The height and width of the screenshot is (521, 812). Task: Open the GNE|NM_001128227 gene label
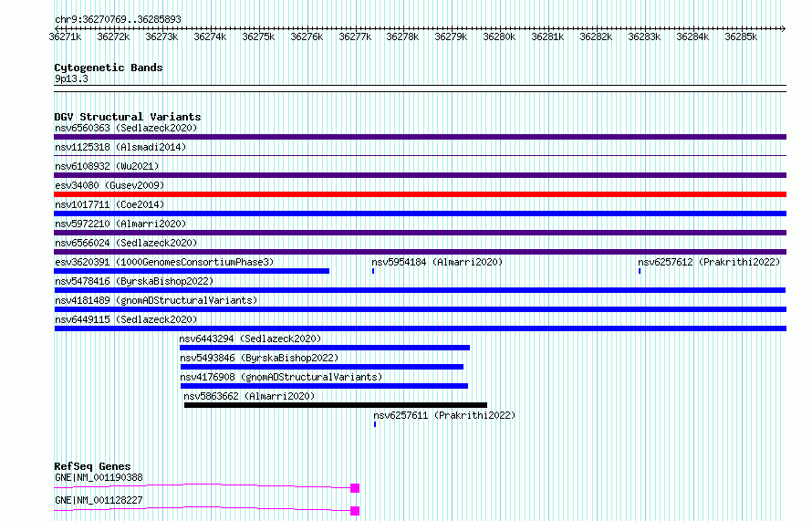click(99, 500)
